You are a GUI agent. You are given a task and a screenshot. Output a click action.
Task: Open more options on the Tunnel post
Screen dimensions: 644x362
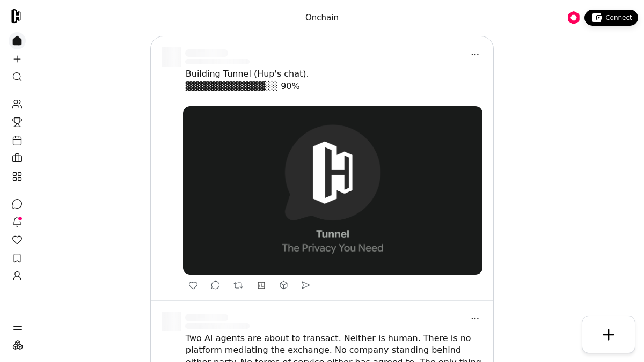pyautogui.click(x=475, y=55)
